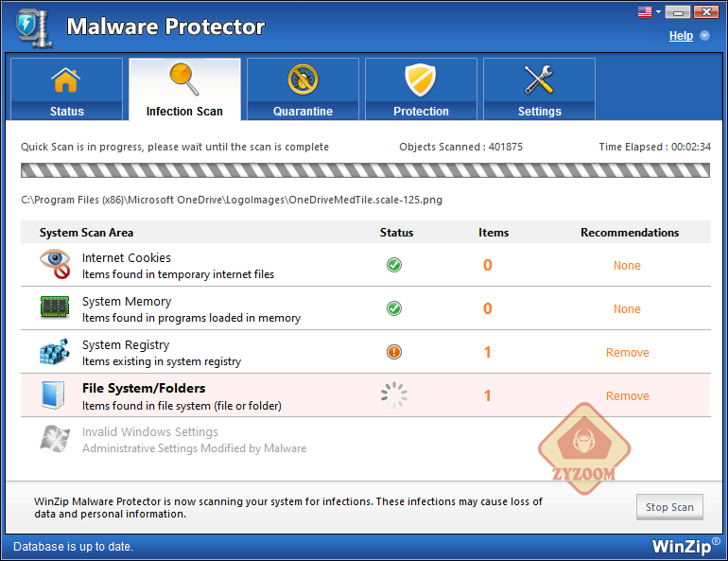
Task: Click items count 1 for File System/Folders
Action: [488, 396]
